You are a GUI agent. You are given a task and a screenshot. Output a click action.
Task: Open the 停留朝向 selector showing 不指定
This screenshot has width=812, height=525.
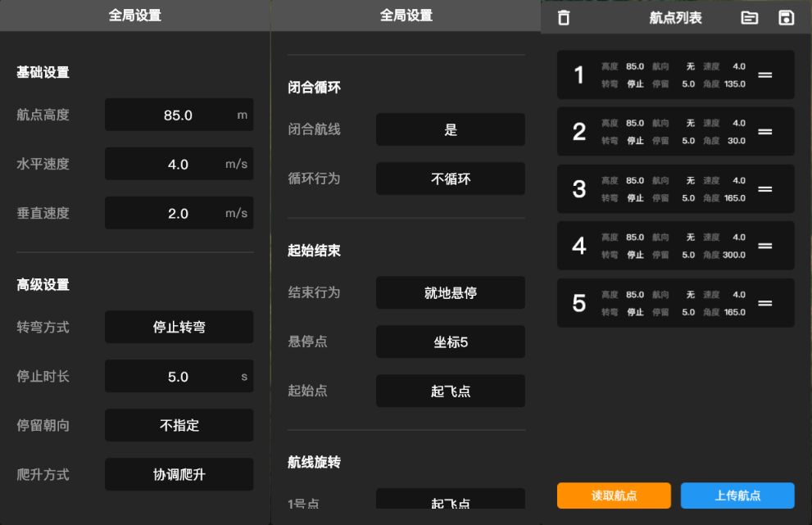click(x=179, y=425)
